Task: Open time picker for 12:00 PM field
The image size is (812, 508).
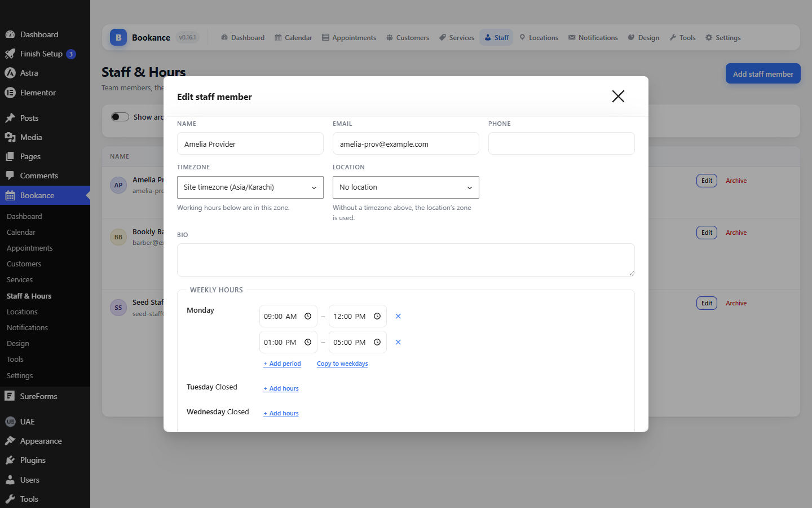Action: (x=377, y=316)
